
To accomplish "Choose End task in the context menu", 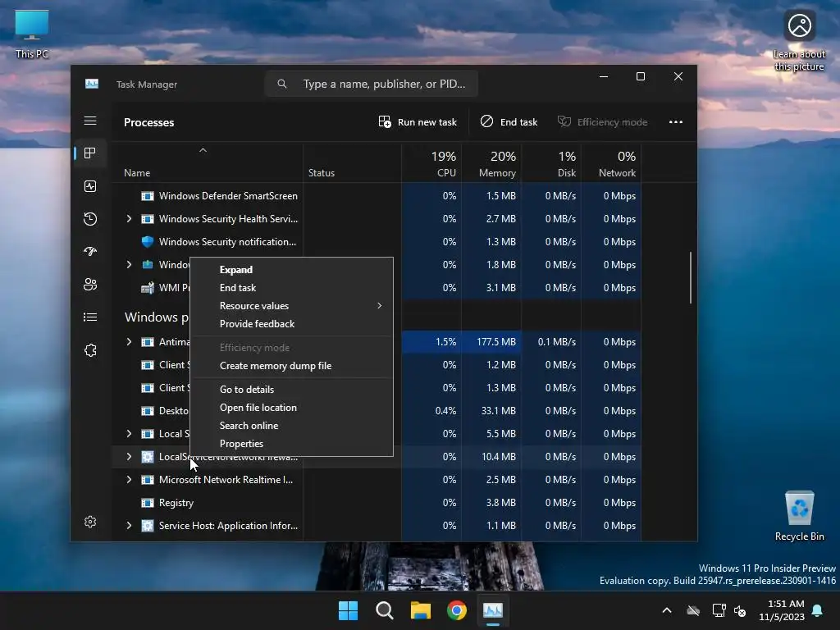I will pyautogui.click(x=291, y=288).
